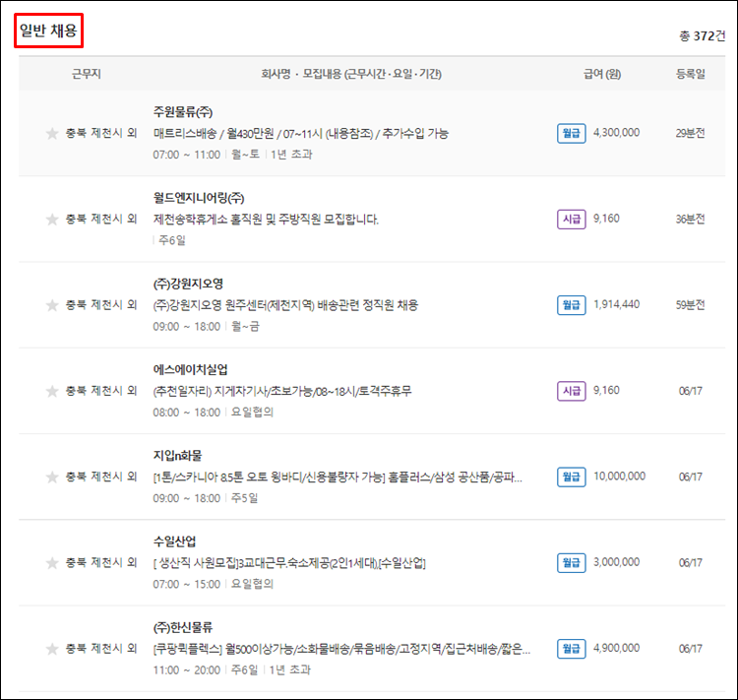Open 수일산업 company link
The width and height of the screenshot is (738, 700).
pyautogui.click(x=174, y=541)
